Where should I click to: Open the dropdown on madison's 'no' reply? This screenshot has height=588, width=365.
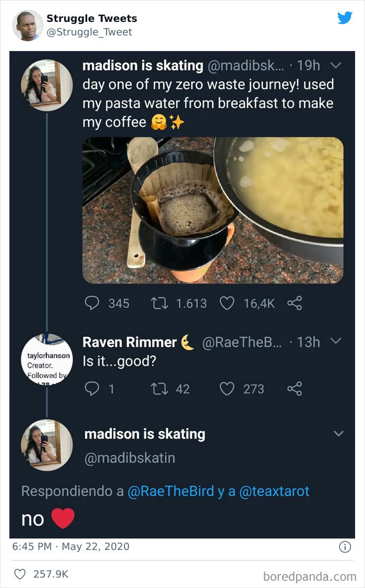338,433
